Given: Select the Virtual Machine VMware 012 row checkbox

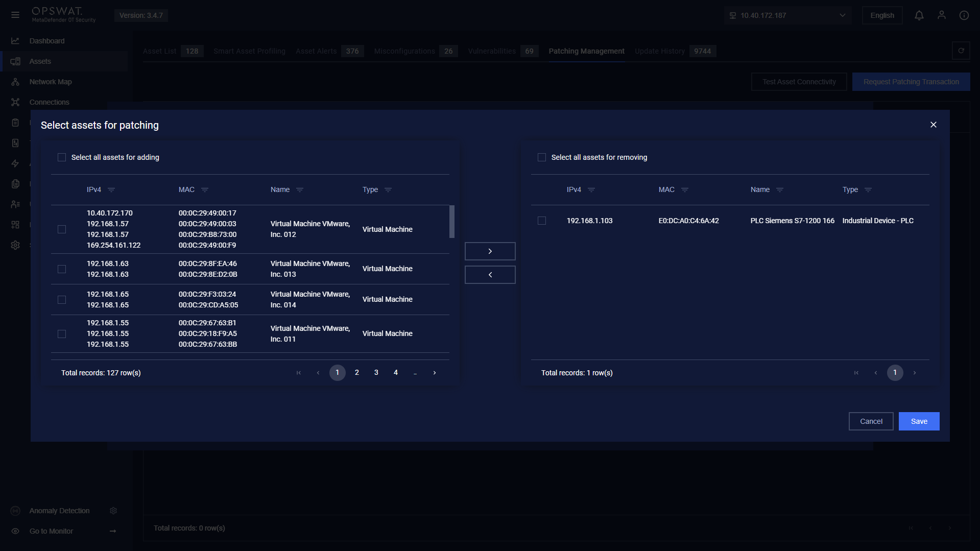Looking at the screenshot, I should click(x=62, y=229).
